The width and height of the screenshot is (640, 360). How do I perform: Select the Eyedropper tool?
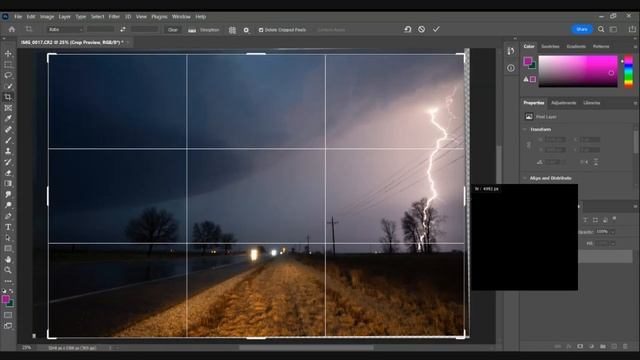click(8, 118)
